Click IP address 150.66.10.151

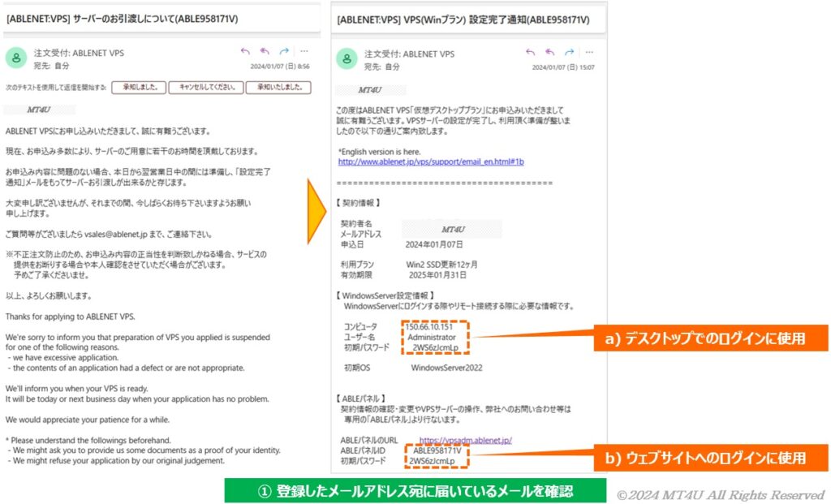pyautogui.click(x=428, y=327)
